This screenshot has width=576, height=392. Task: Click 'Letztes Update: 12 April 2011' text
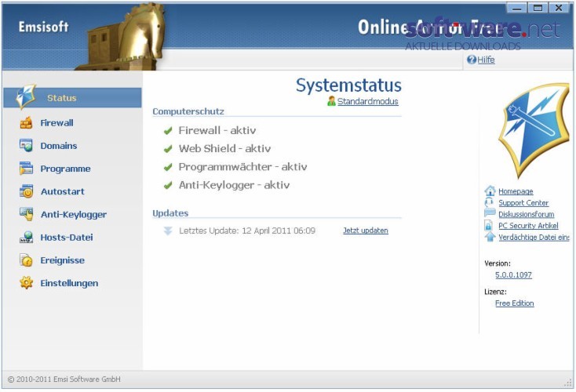[x=247, y=230]
